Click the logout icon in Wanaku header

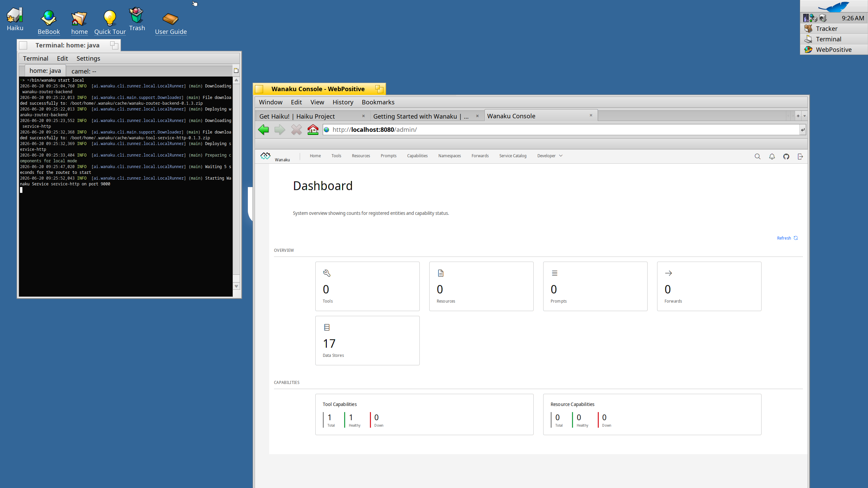click(800, 156)
